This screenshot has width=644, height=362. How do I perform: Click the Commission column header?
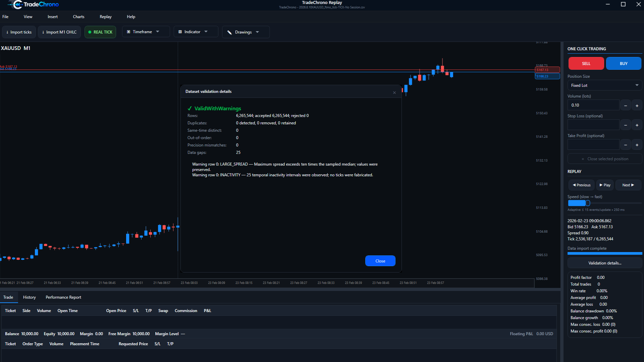click(186, 311)
